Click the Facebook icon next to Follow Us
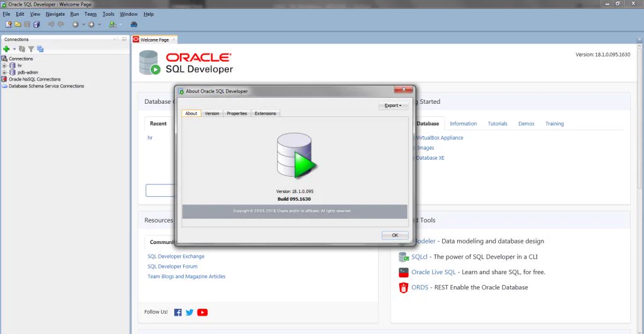 [x=178, y=312]
